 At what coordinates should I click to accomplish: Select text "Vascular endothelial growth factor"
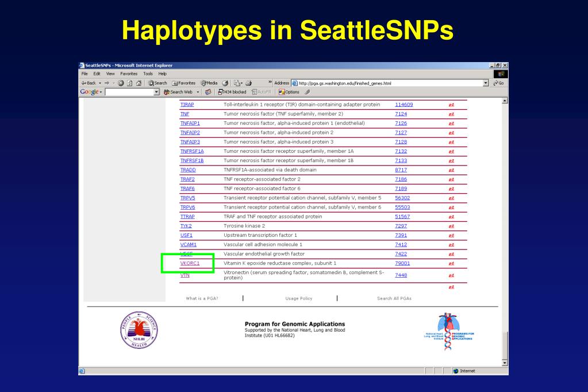coord(264,254)
